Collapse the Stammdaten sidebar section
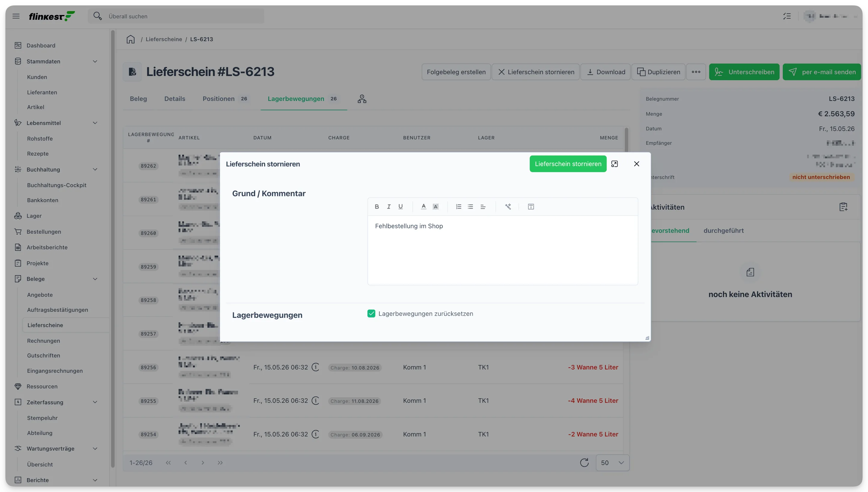 tap(95, 61)
